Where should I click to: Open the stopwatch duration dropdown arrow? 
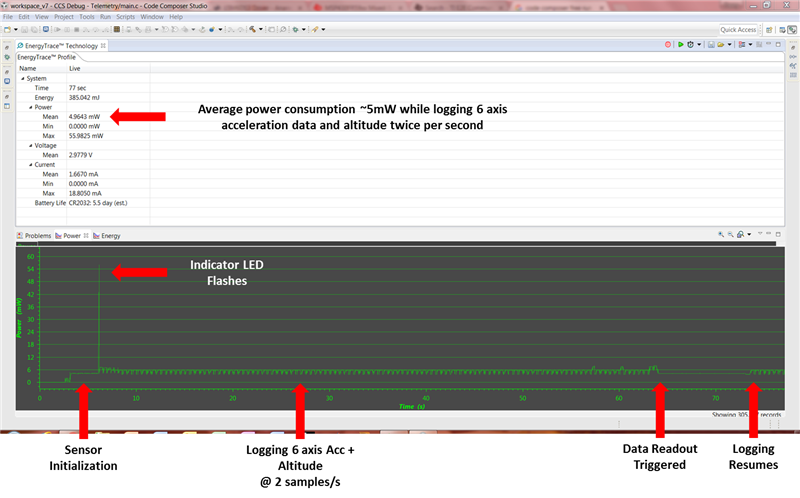[x=699, y=45]
